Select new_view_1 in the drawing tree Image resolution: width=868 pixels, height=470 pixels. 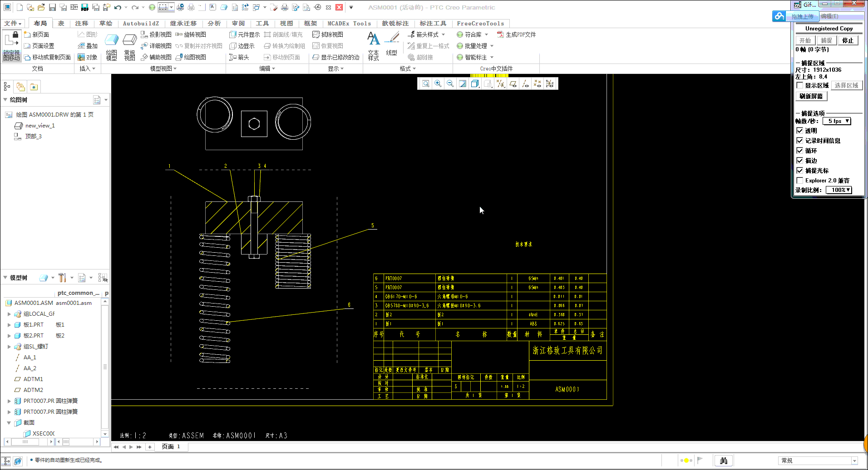(40, 126)
